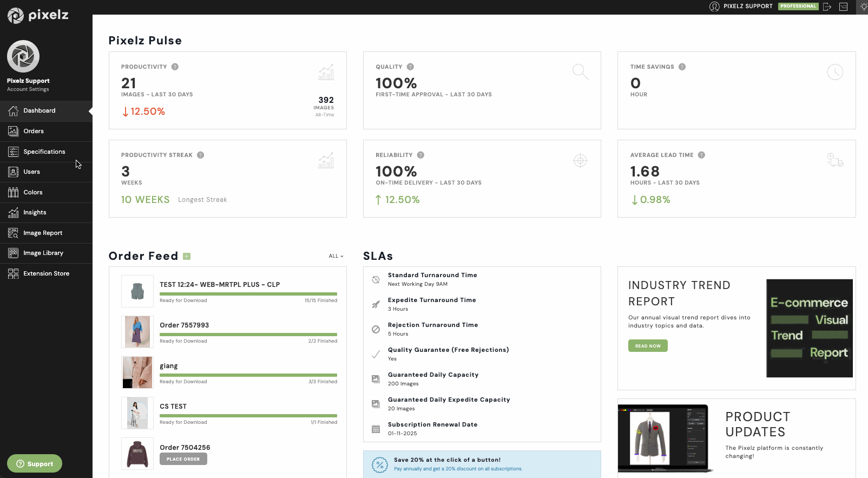The height and width of the screenshot is (478, 868).
Task: Click the Time Savings clock icon
Action: pyautogui.click(x=835, y=72)
